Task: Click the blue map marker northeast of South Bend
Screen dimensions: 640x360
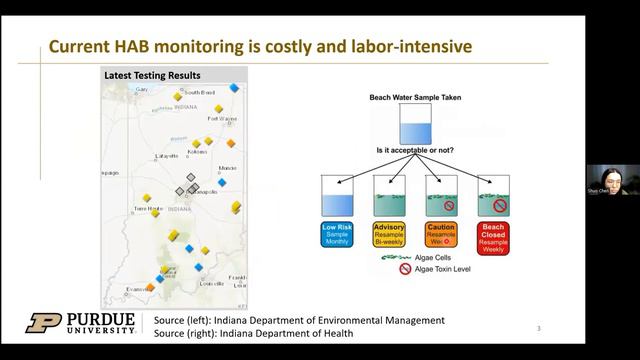Action: pyautogui.click(x=234, y=88)
